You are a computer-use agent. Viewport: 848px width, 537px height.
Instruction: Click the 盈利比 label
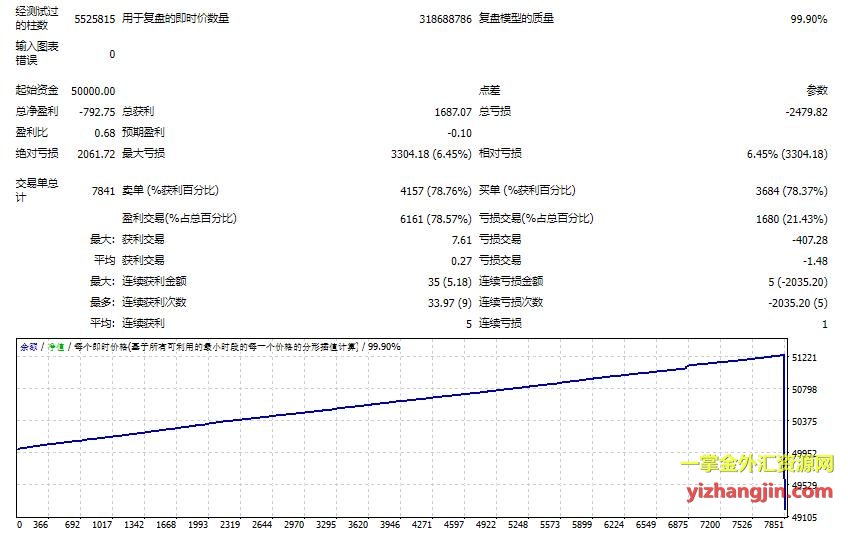coord(31,132)
